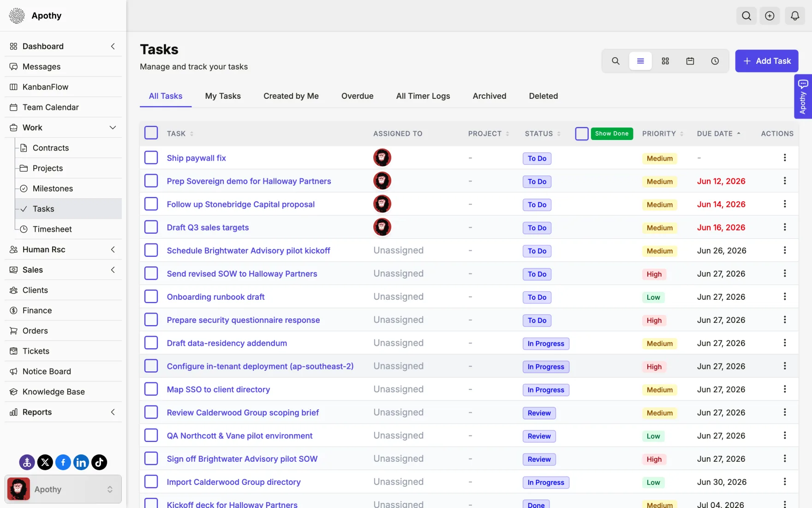812x508 pixels.
Task: Open the global search icon in header
Action: click(x=746, y=16)
